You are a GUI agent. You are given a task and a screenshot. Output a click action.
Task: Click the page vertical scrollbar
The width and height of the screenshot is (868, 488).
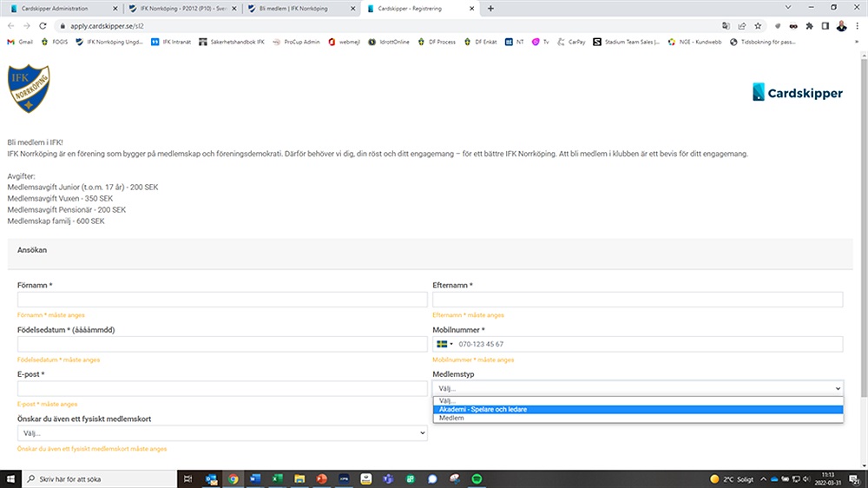864,228
